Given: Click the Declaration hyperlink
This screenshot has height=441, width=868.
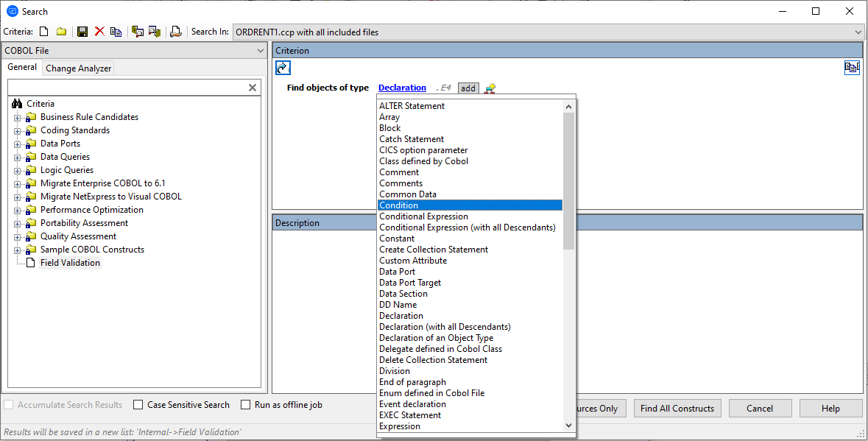Looking at the screenshot, I should pyautogui.click(x=402, y=88).
